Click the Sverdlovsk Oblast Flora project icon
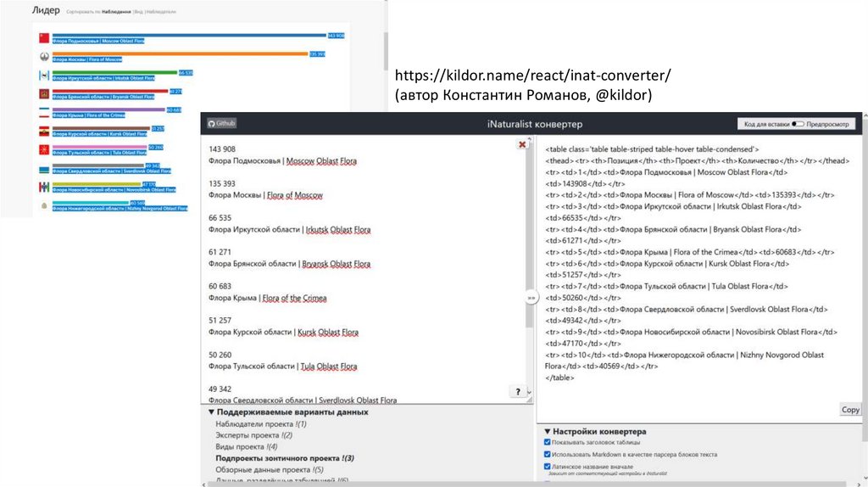 [44, 169]
